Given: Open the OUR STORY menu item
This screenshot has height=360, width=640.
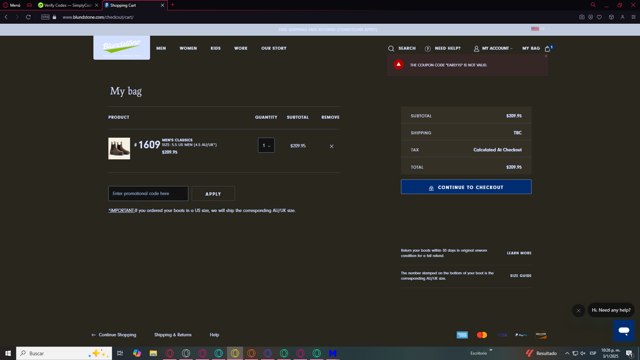Looking at the screenshot, I should click(274, 48).
